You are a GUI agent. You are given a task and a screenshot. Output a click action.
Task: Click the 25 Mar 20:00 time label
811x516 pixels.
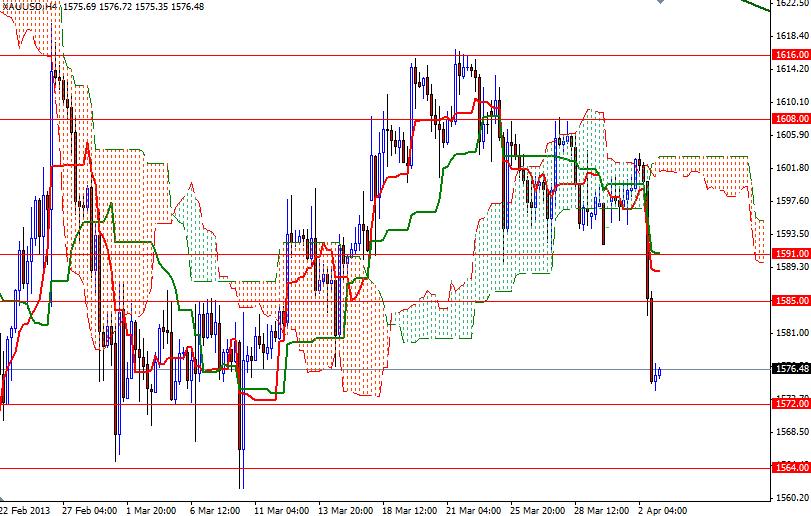538,509
